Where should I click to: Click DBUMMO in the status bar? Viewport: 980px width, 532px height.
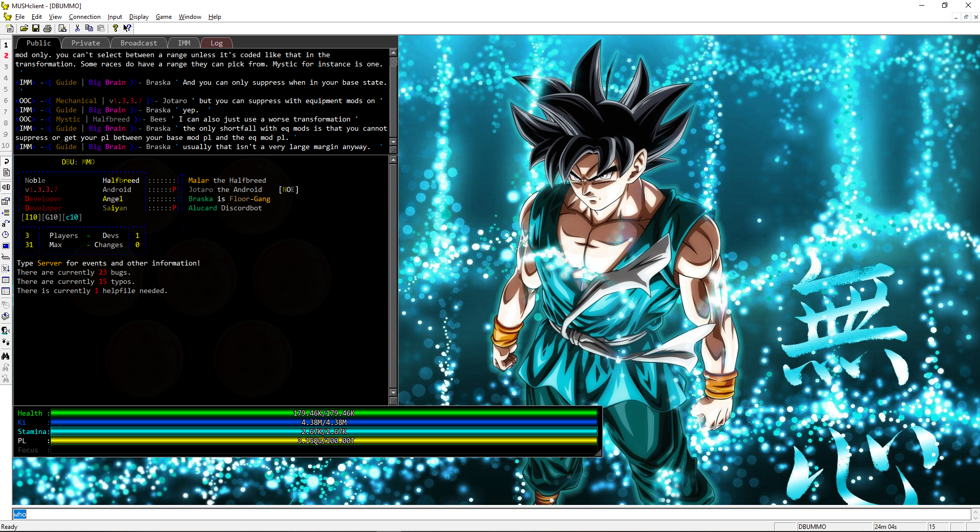pyautogui.click(x=834, y=526)
